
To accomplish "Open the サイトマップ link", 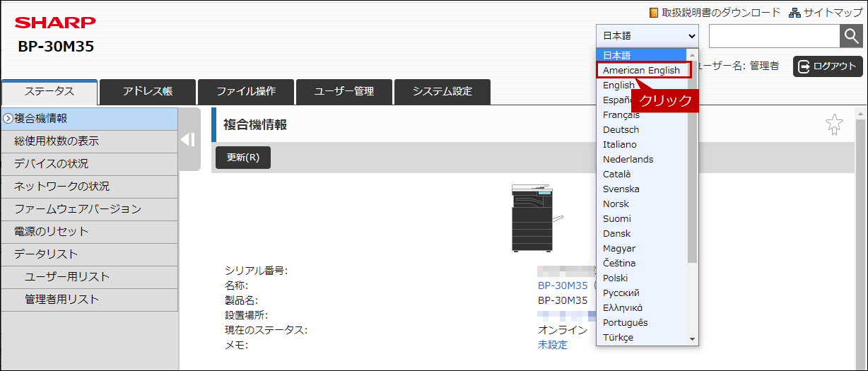I will click(x=833, y=12).
